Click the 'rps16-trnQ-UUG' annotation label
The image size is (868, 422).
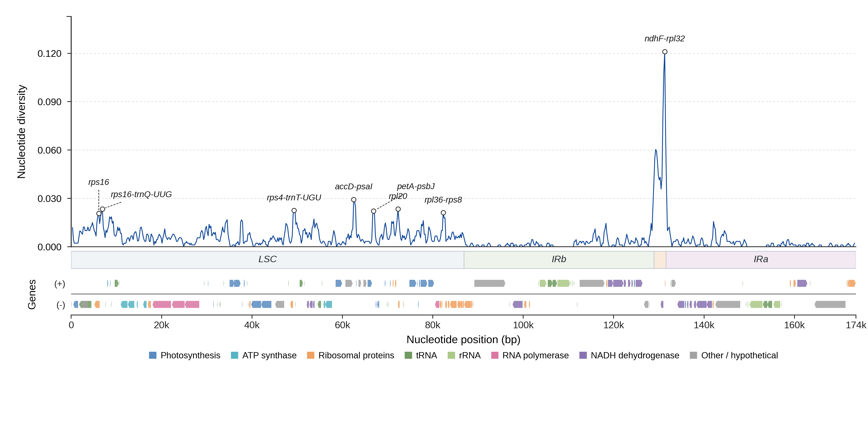click(141, 194)
